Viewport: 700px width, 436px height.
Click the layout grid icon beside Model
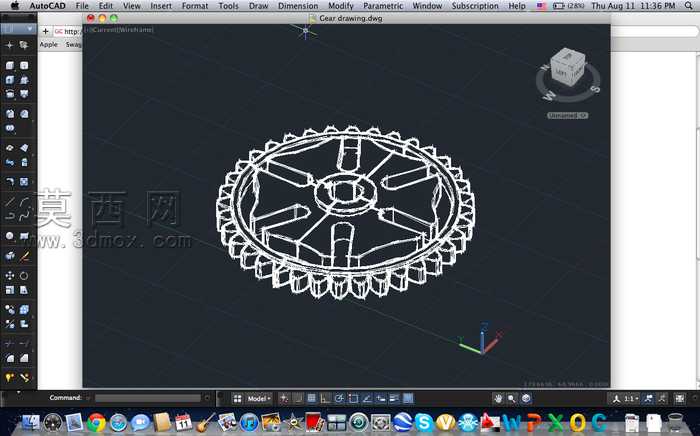[238, 399]
